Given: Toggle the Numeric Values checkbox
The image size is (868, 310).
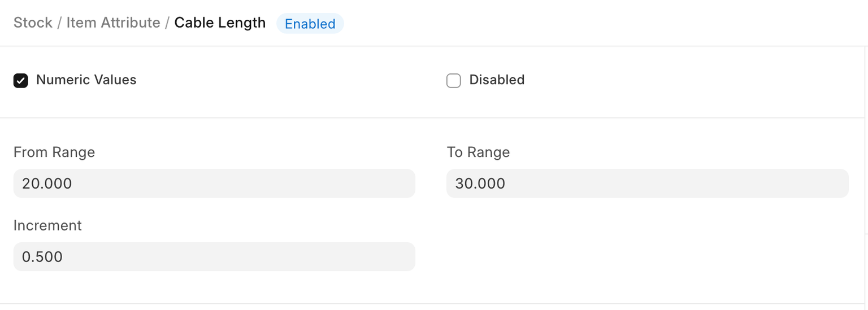Looking at the screenshot, I should [x=21, y=81].
